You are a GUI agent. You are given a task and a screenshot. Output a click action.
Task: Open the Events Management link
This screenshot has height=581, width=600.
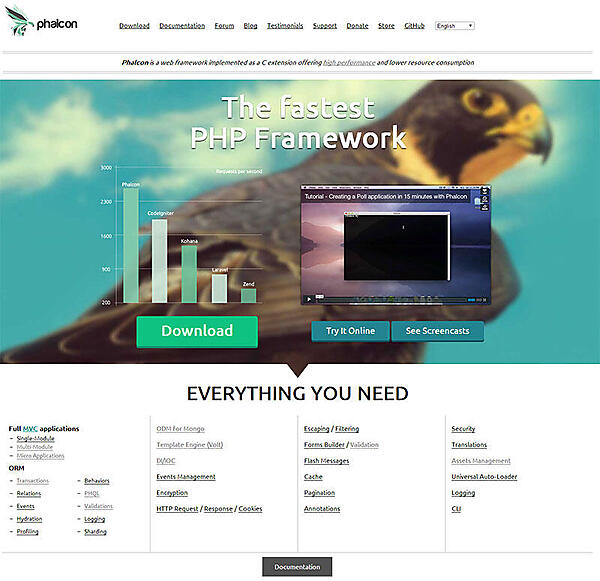pyautogui.click(x=186, y=477)
